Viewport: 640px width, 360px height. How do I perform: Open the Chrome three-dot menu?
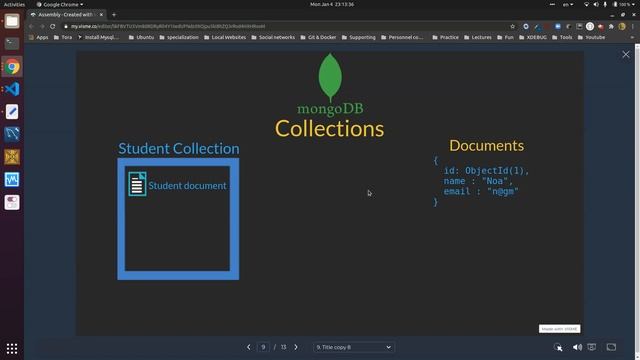[x=633, y=26]
